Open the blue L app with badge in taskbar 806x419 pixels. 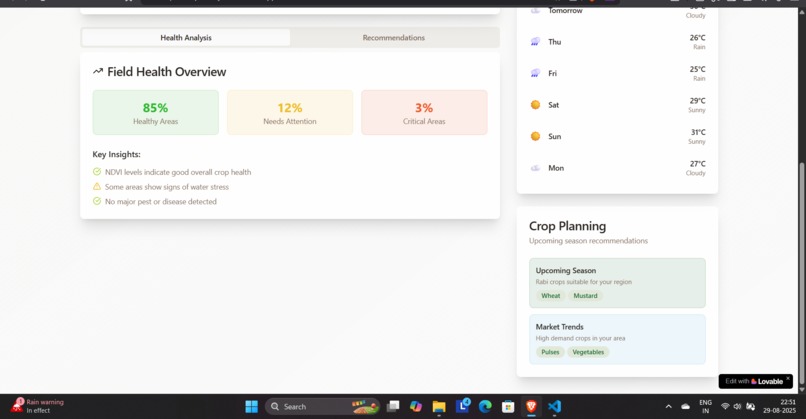coord(463,406)
